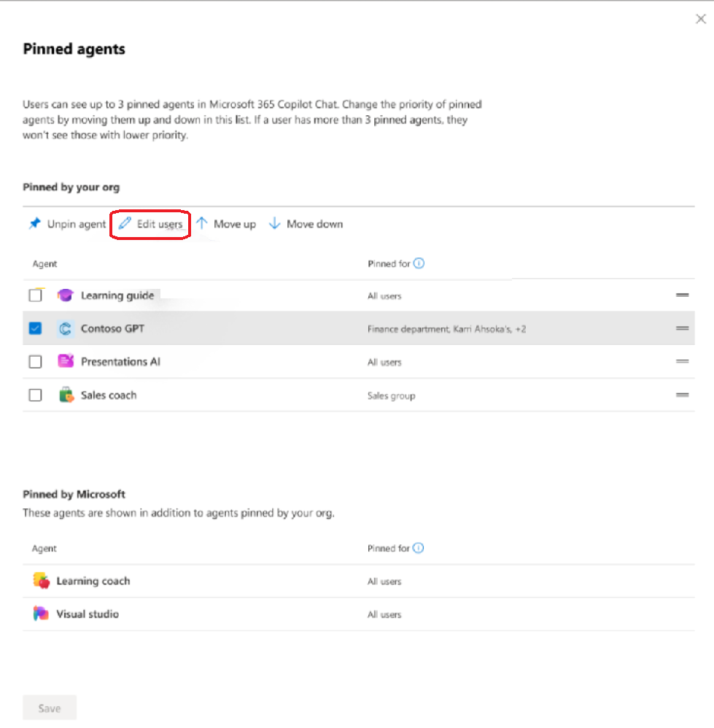Tick the Presentations AI checkbox
Image resolution: width=714 pixels, height=728 pixels.
[x=35, y=362]
